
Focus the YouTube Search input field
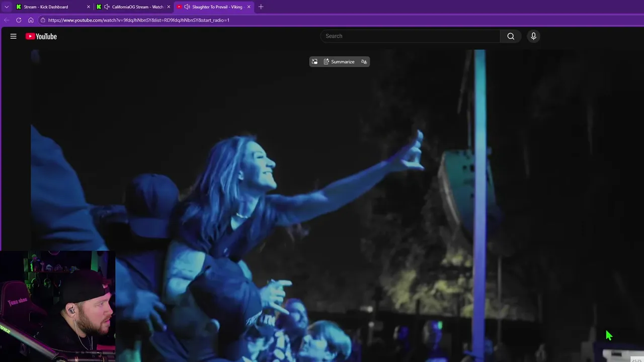[411, 36]
